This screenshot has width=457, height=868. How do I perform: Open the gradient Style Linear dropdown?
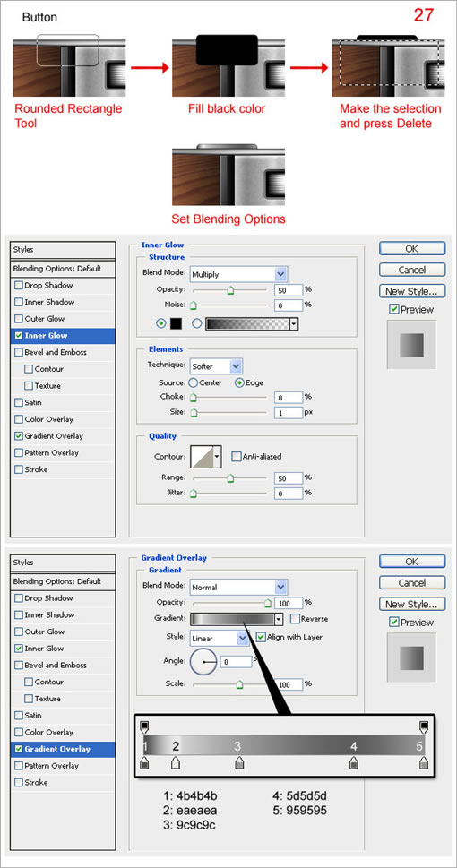(x=220, y=638)
